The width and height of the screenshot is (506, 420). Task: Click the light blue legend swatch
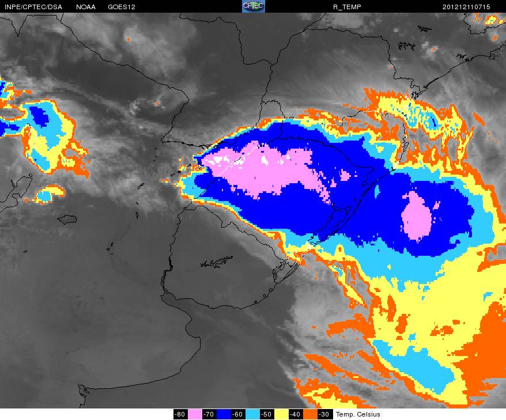tap(252, 414)
